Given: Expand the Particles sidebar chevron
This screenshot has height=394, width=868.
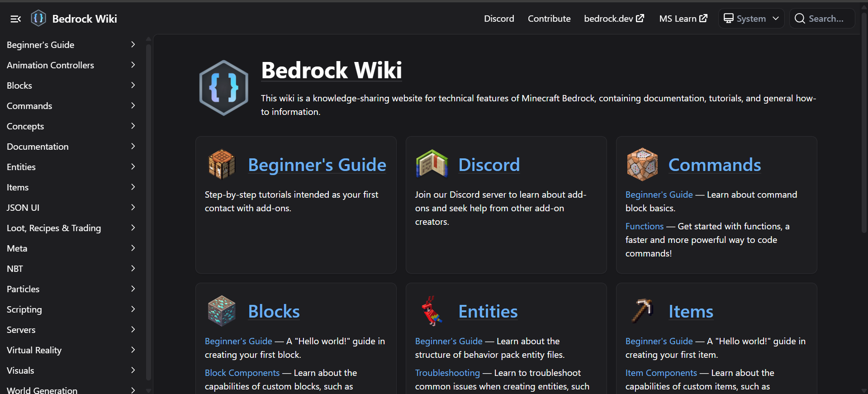Looking at the screenshot, I should [133, 289].
